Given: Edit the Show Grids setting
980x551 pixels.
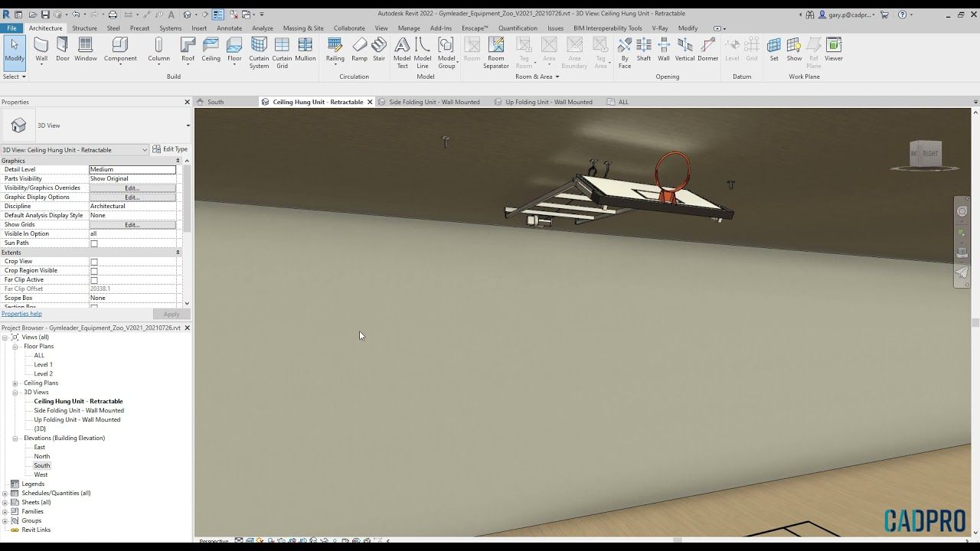Looking at the screenshot, I should [x=132, y=225].
